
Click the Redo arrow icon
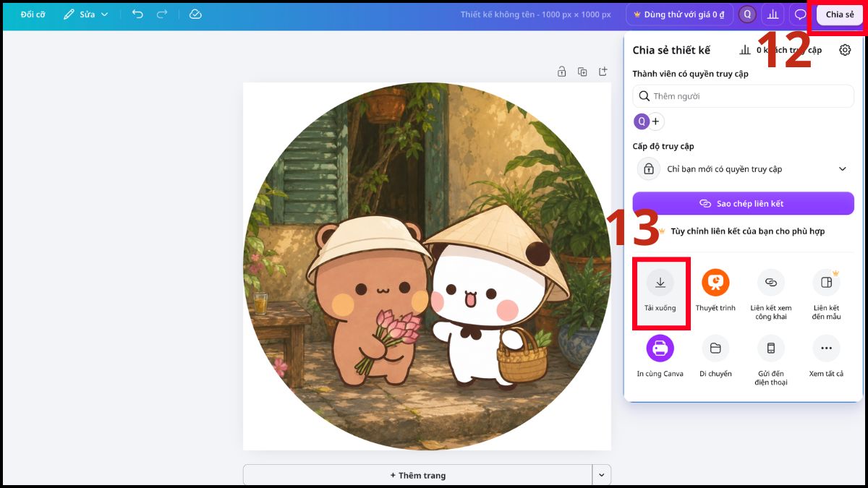coord(162,14)
